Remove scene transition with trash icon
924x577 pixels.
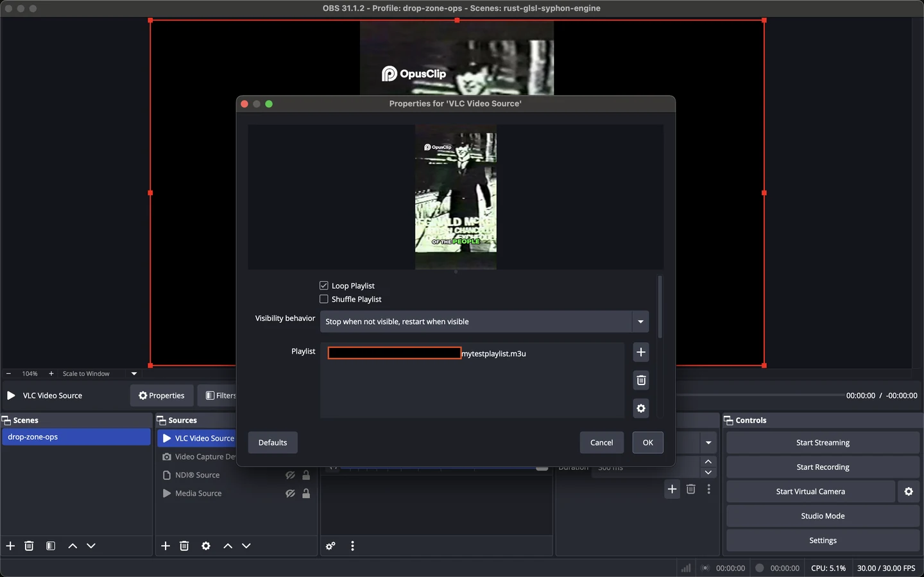click(690, 489)
